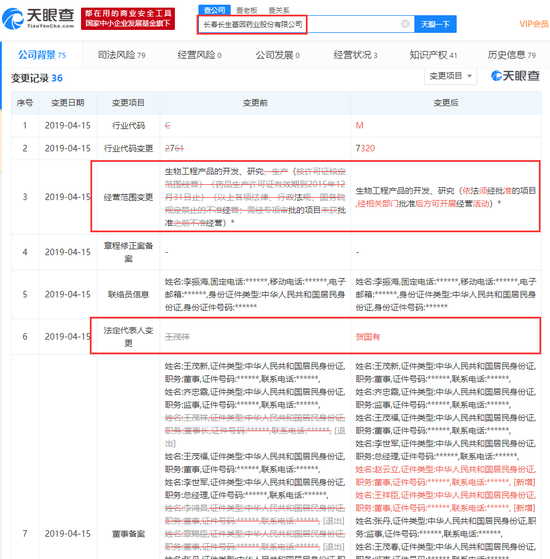Click the red M value in row 1
The image size is (550, 559).
(x=359, y=125)
